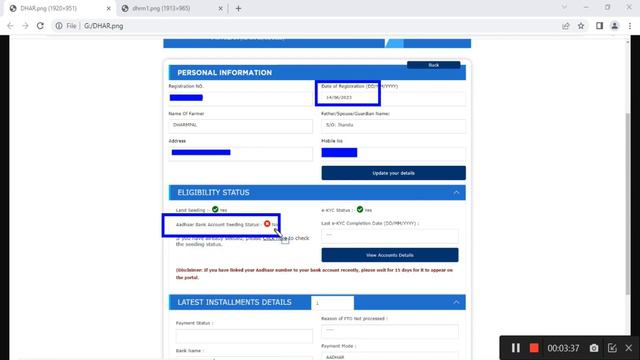640x360 pixels.
Task: Close the DHAR.png tab
Action: [109, 8]
